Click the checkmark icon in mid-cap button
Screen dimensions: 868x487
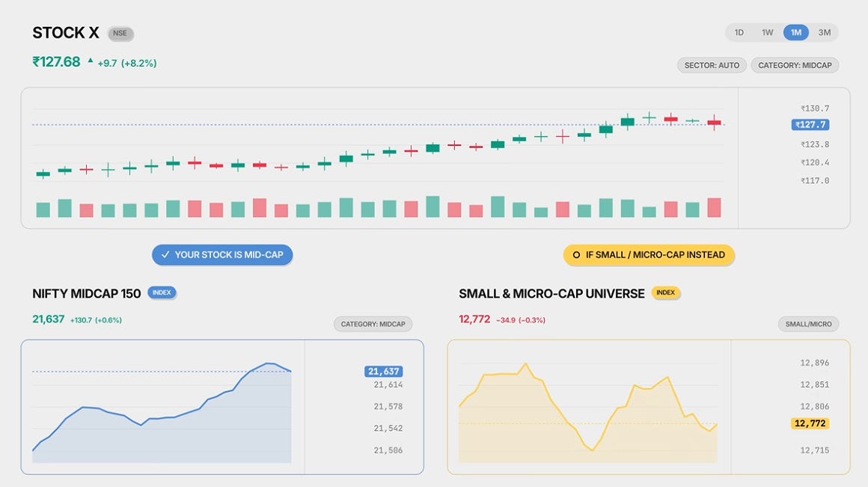point(165,254)
